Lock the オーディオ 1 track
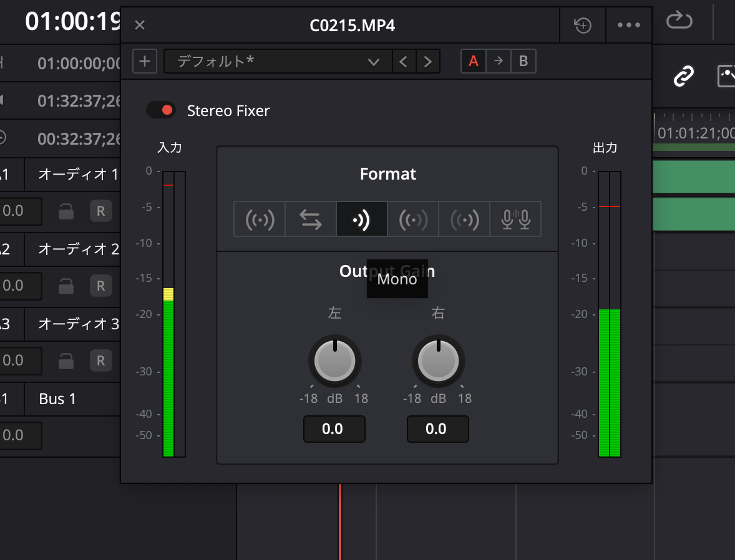The width and height of the screenshot is (735, 560). [x=66, y=211]
